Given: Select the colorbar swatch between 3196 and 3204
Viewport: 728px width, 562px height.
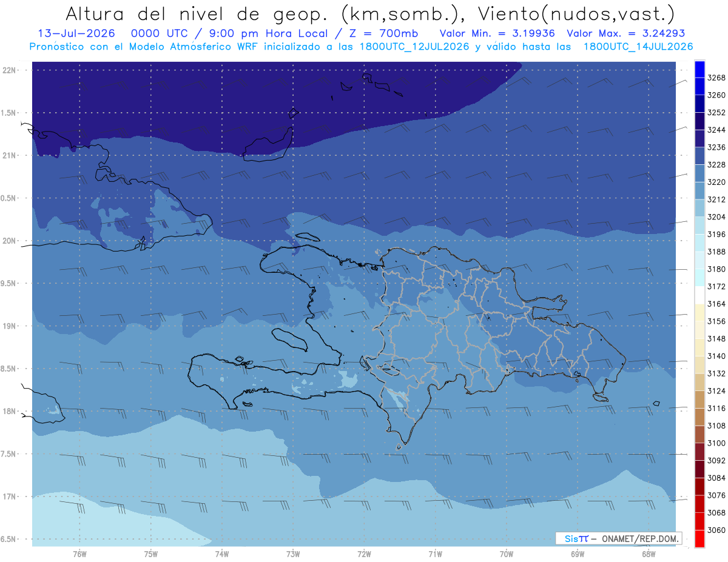Looking at the screenshot, I should pos(699,226).
